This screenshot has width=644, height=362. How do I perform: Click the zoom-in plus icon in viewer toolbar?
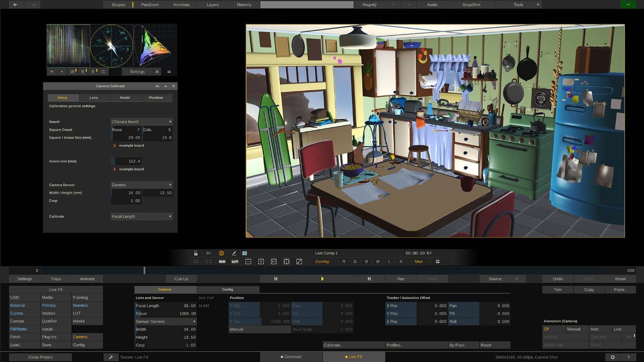point(261,262)
